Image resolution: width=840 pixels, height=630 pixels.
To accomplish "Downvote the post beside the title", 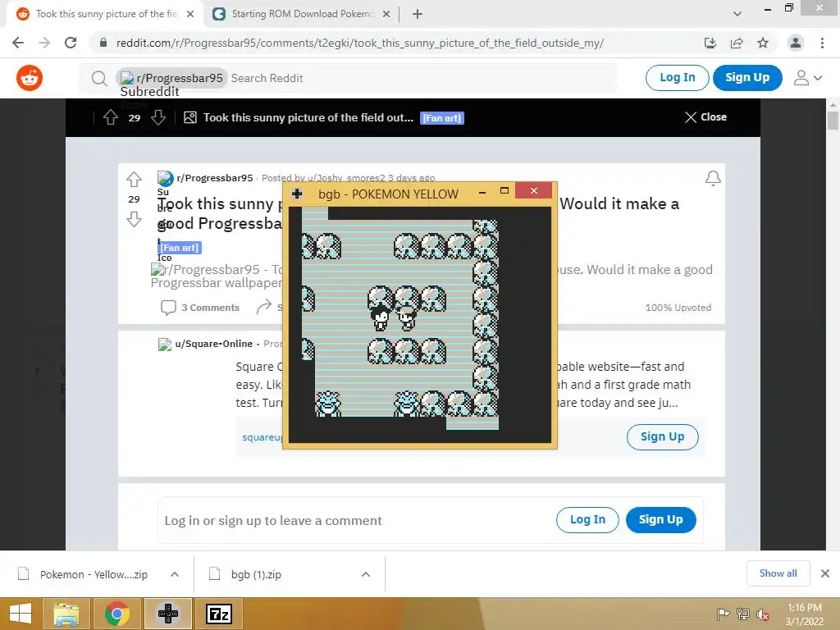I will (x=134, y=219).
